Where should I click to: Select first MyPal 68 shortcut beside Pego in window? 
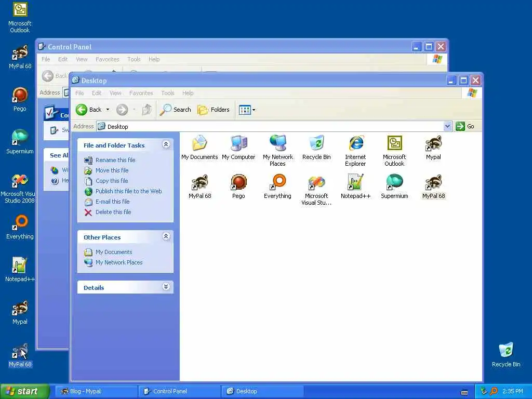pos(200,187)
